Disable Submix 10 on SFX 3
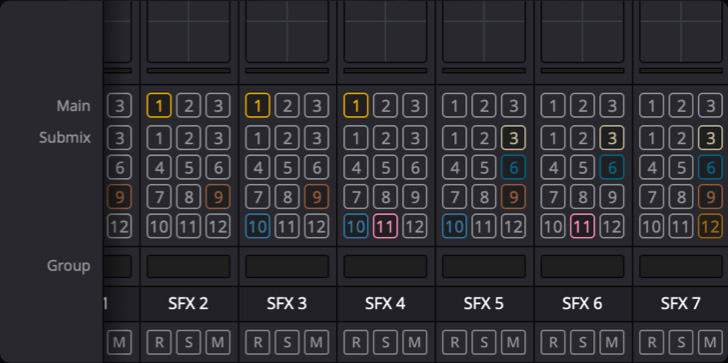Screen dimensions: 728x363 tap(258, 226)
